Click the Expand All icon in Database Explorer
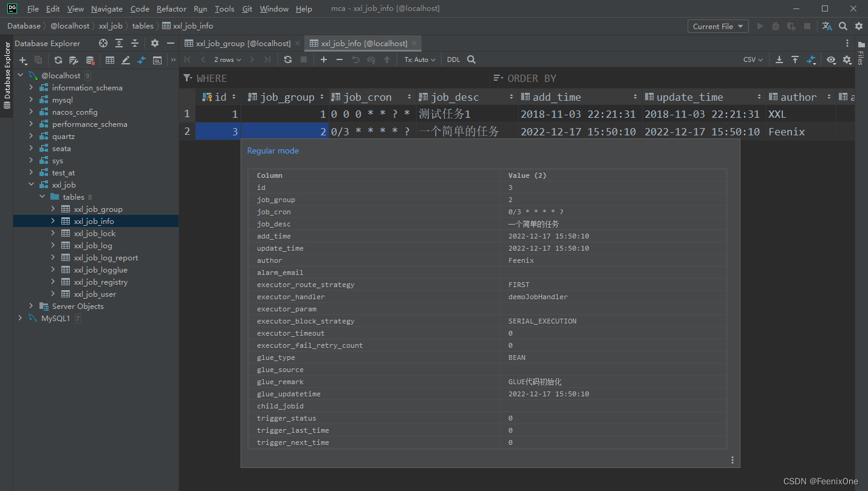This screenshot has width=868, height=491. coord(119,43)
